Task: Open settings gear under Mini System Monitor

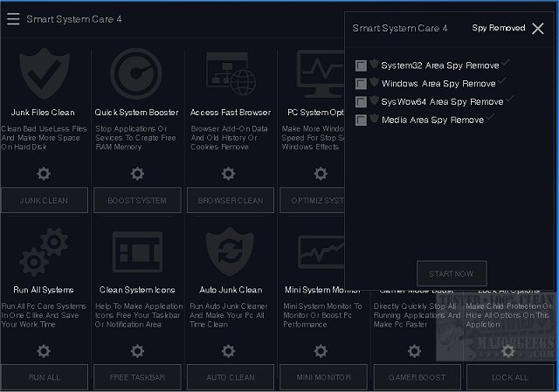Action: click(321, 351)
